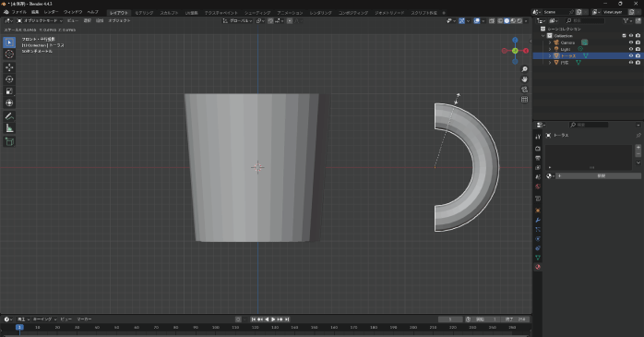
Task: Select the Move tool
Action: pos(9,67)
